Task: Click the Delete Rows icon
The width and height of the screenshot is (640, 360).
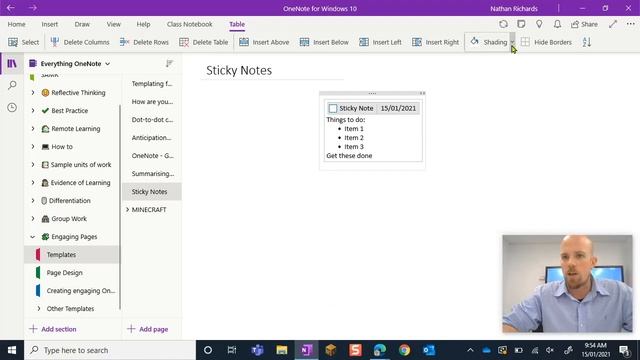Action: coord(124,42)
